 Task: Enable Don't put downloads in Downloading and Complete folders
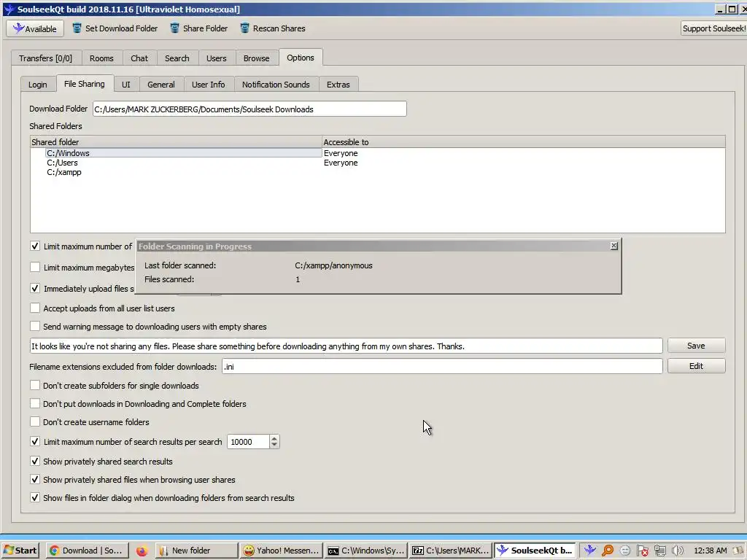click(x=35, y=403)
